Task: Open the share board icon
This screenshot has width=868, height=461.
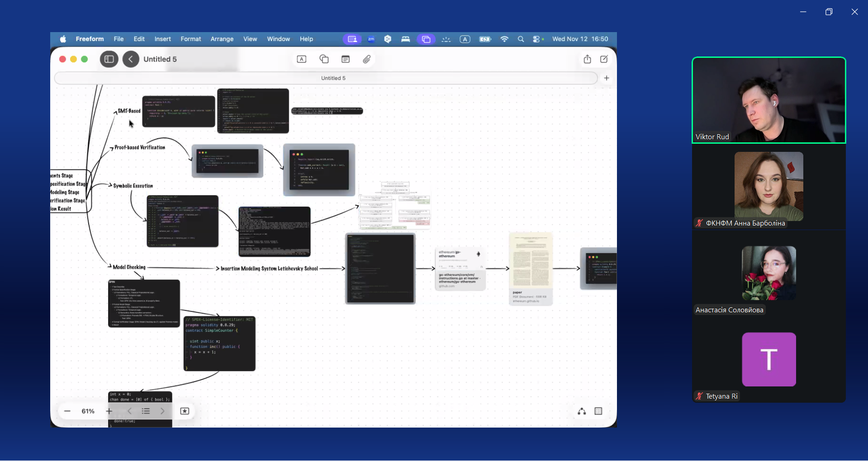Action: 587,59
